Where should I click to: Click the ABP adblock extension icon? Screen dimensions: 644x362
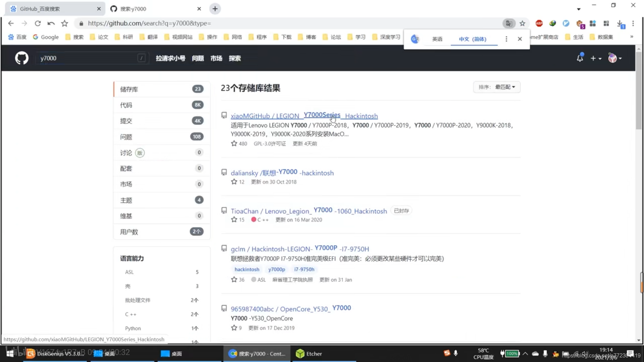(539, 23)
